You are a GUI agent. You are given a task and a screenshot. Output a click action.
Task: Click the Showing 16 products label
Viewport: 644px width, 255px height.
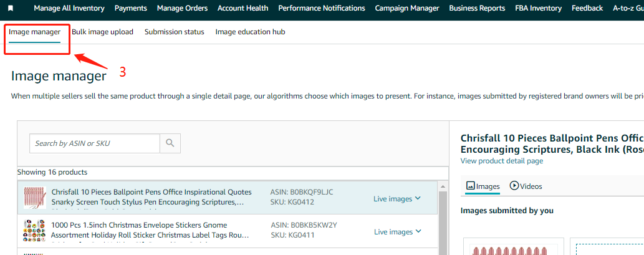52,172
